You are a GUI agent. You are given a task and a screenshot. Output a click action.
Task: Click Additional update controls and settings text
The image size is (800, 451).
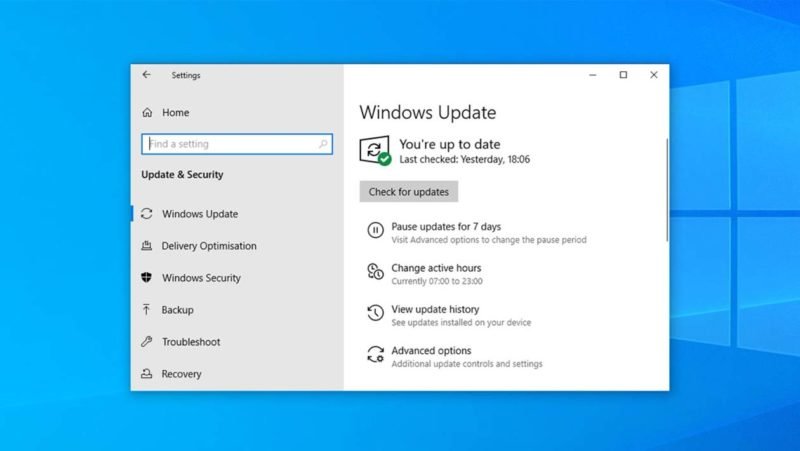(467, 364)
